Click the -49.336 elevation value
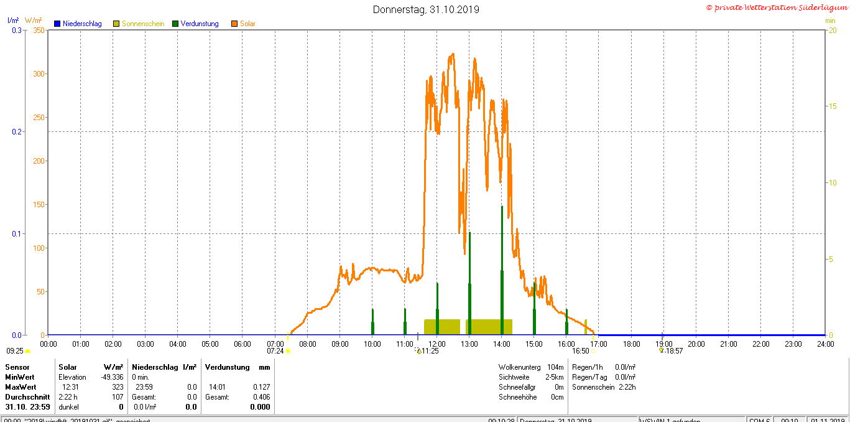 pos(112,377)
